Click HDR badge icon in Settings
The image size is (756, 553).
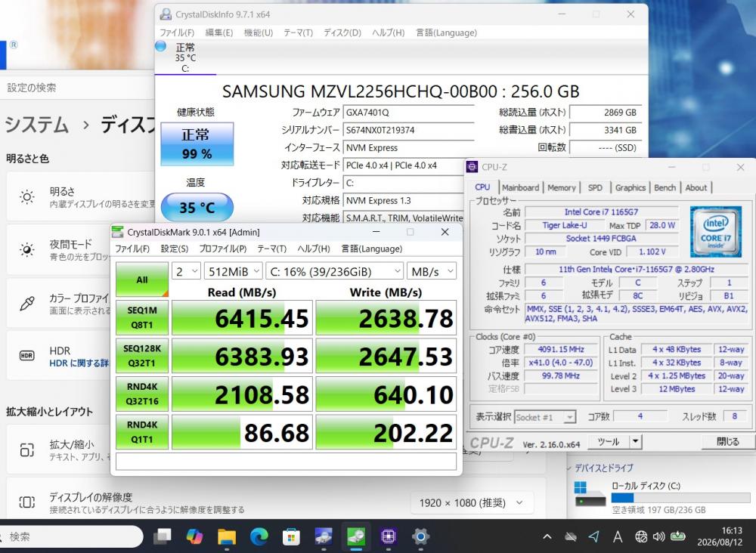[27, 356]
